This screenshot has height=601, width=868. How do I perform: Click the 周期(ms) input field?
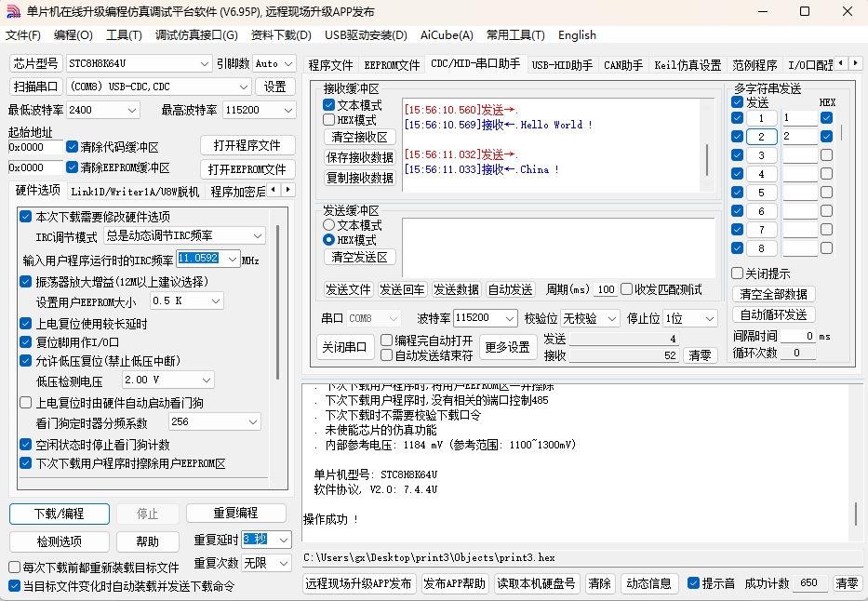pyautogui.click(x=606, y=289)
